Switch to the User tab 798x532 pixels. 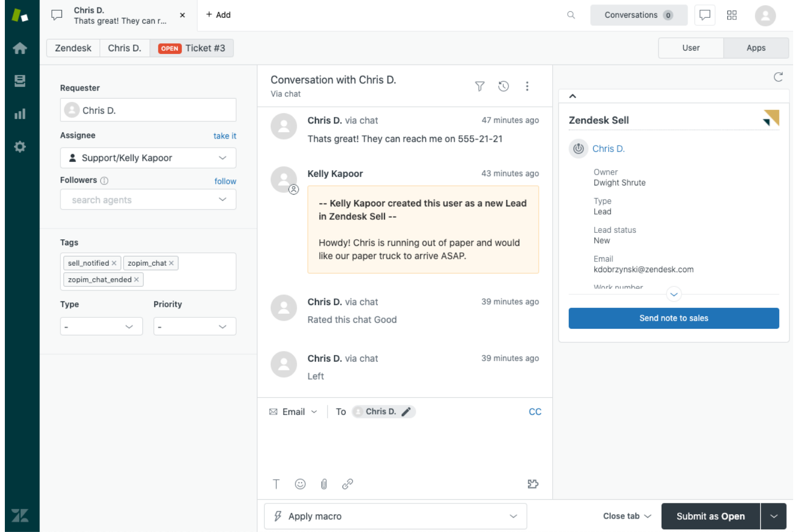[x=691, y=48]
